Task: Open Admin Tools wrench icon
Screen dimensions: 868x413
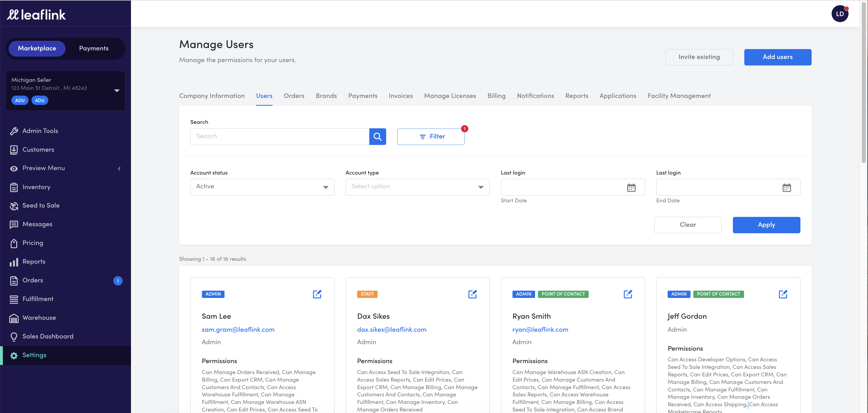Action: click(x=14, y=131)
